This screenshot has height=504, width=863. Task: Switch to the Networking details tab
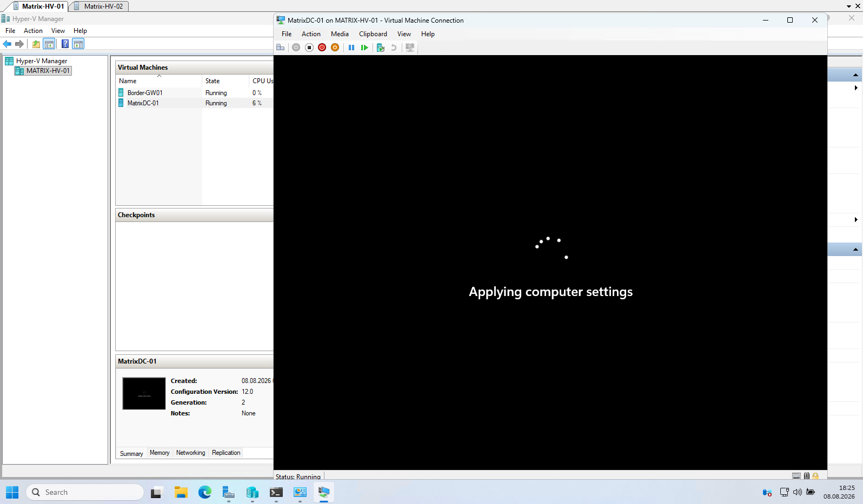tap(191, 453)
